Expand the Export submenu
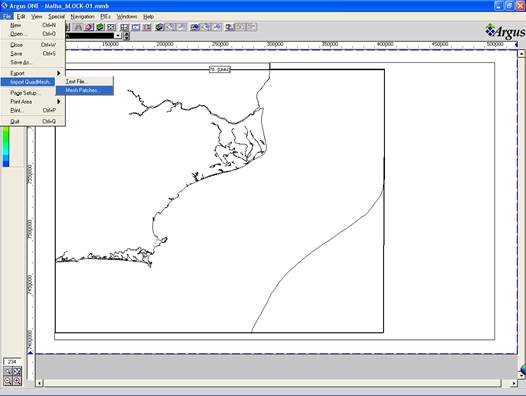The width and height of the screenshot is (526, 396). pos(59,73)
